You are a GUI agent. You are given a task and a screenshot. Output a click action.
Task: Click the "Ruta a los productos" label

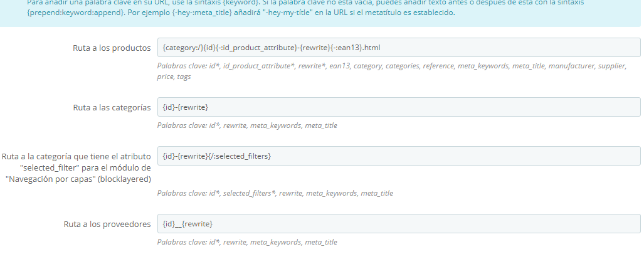112,48
